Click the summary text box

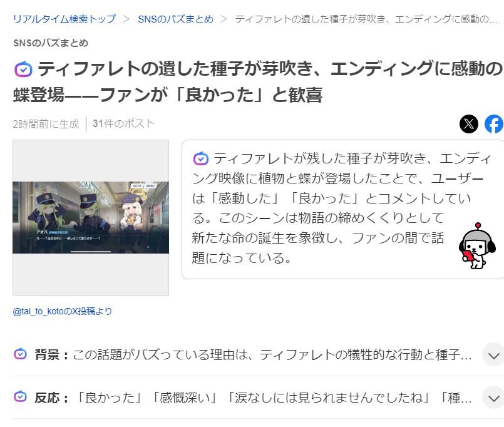(342, 209)
